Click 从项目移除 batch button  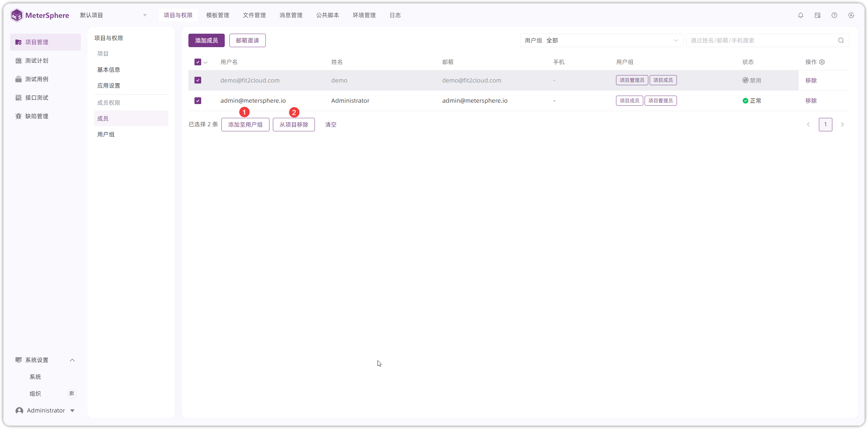[293, 125]
